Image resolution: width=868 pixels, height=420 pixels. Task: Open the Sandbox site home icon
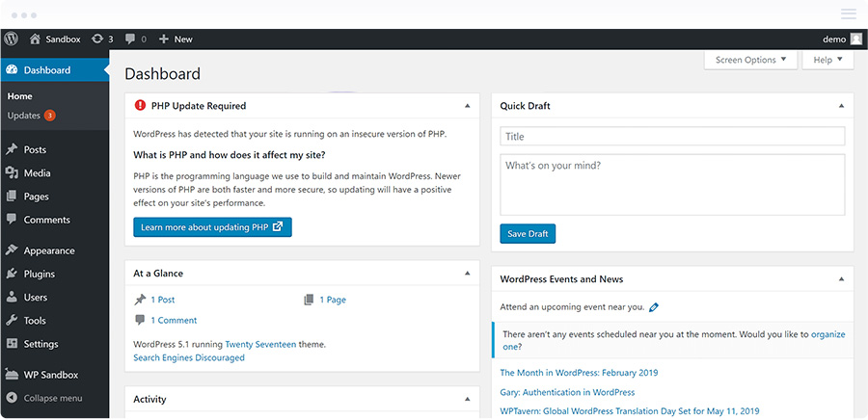coord(35,39)
